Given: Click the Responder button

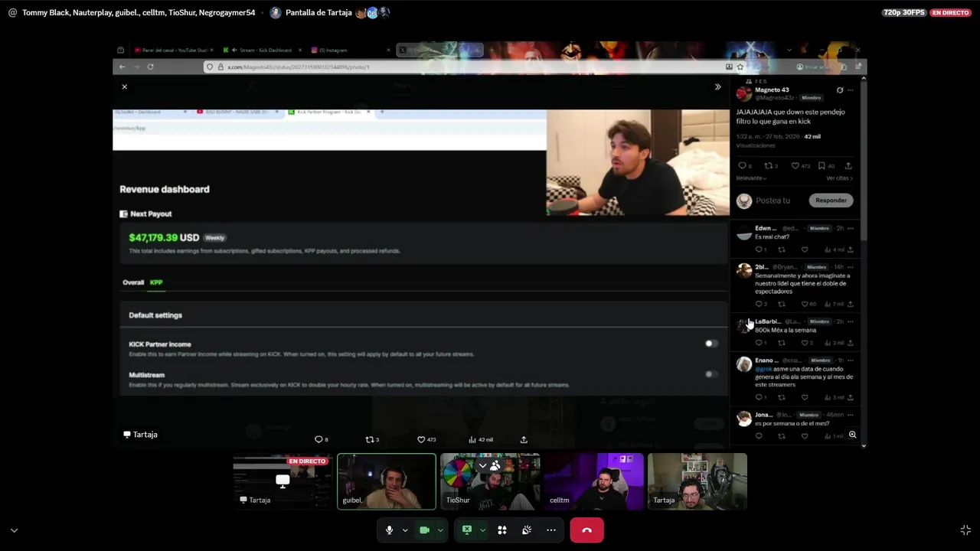Looking at the screenshot, I should click(x=831, y=201).
